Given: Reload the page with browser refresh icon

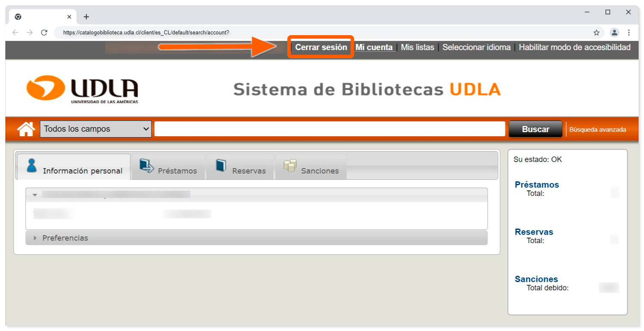Looking at the screenshot, I should pos(44,33).
